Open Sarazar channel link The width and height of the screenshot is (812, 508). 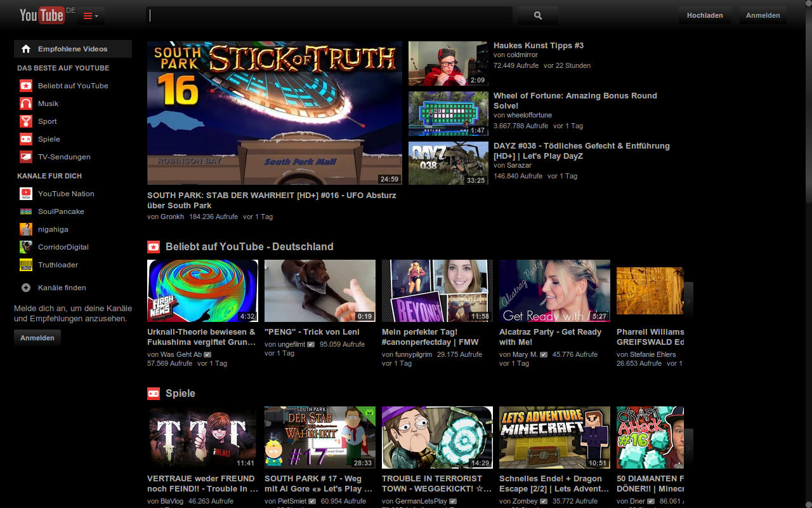[x=519, y=165]
